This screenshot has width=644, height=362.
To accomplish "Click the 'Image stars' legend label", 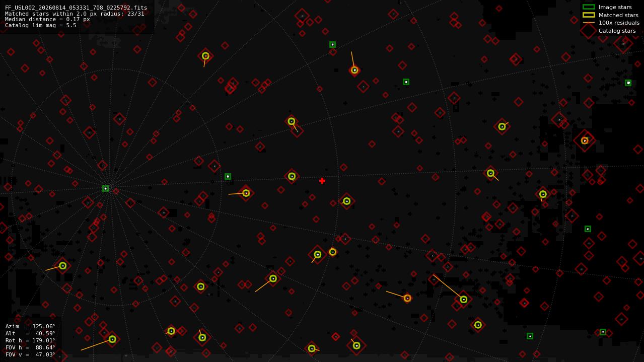I will pos(615,7).
